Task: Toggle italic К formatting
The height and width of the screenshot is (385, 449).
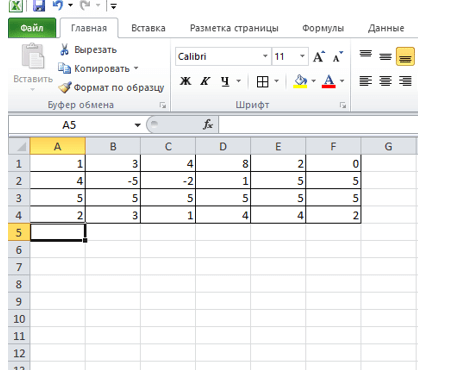Action: click(x=205, y=81)
